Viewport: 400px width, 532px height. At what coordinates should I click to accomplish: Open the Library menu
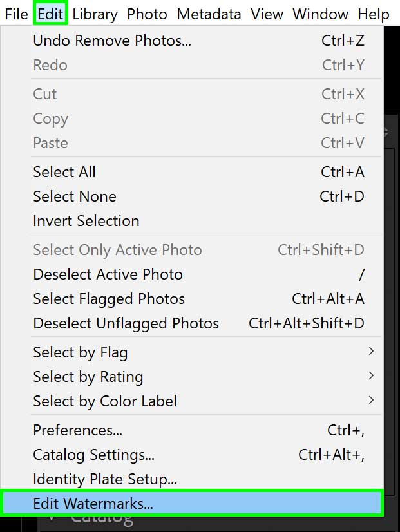tap(95, 14)
